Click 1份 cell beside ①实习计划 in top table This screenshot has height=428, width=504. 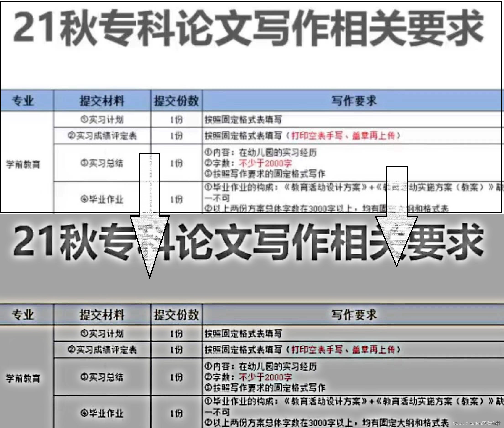[176, 120]
